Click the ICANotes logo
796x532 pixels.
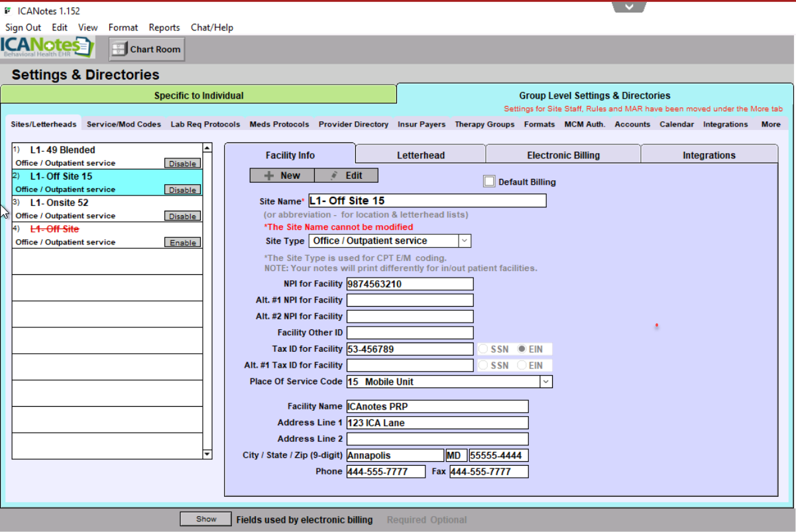(x=47, y=48)
